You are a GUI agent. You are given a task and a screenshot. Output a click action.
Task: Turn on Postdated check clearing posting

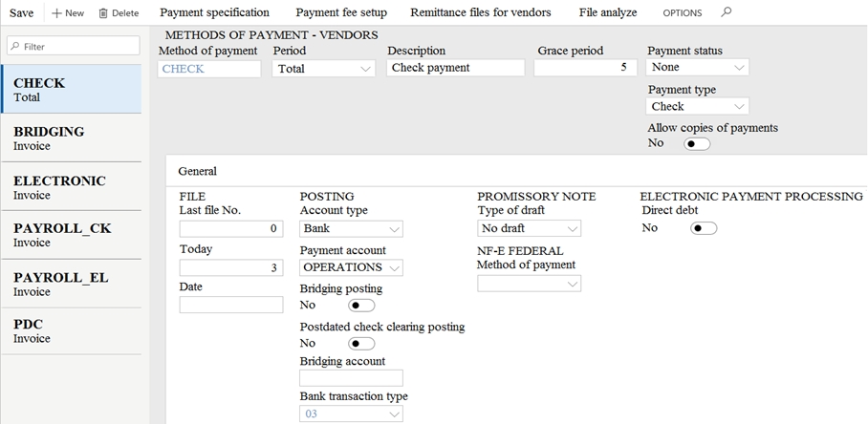361,344
